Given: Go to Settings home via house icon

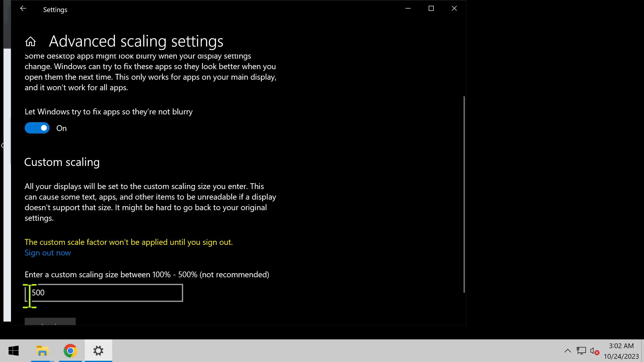Looking at the screenshot, I should [x=30, y=41].
